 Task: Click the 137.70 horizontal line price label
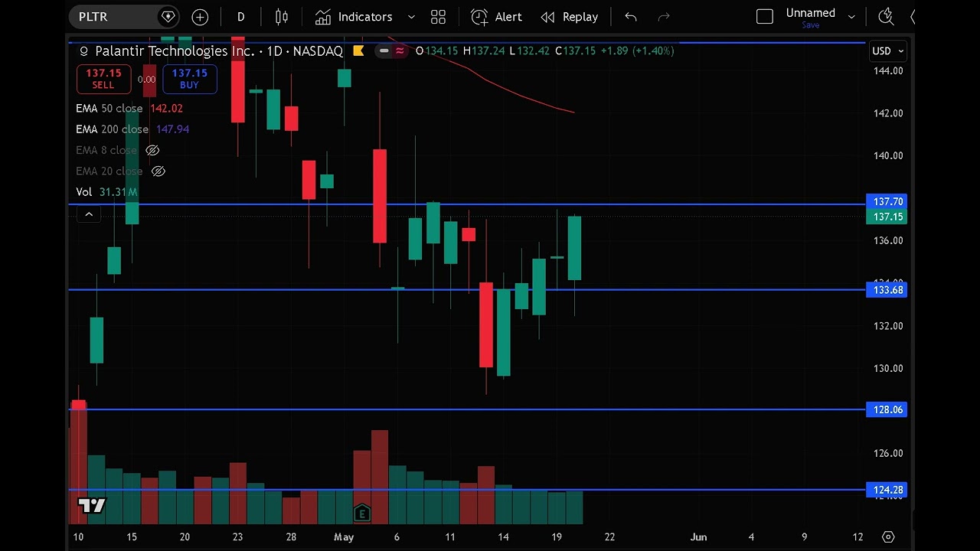click(x=887, y=202)
